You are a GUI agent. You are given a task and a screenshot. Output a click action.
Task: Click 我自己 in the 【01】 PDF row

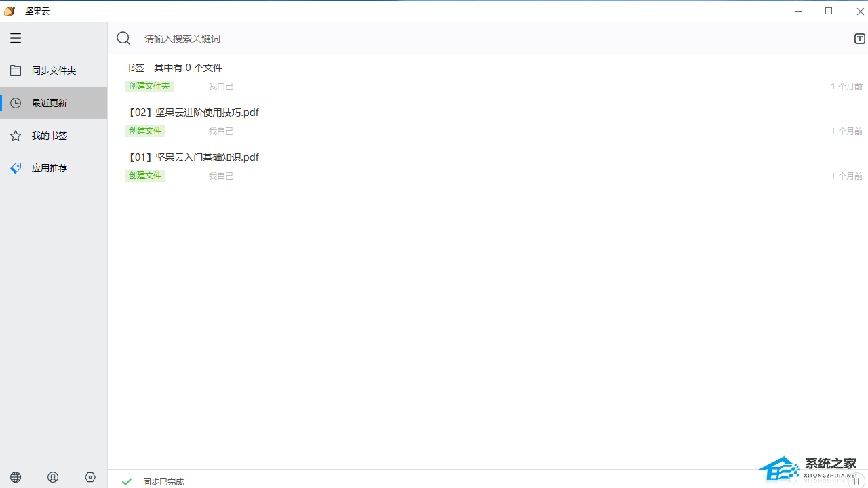(221, 176)
